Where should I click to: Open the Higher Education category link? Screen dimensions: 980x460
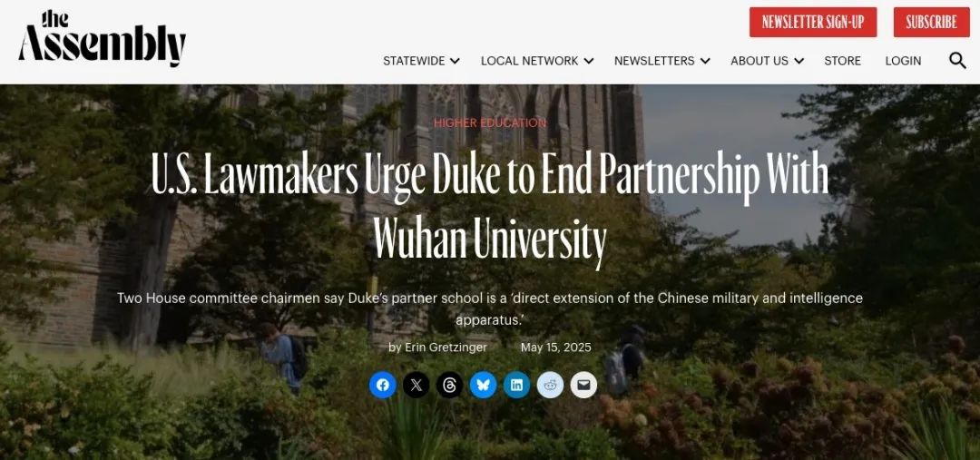point(490,122)
